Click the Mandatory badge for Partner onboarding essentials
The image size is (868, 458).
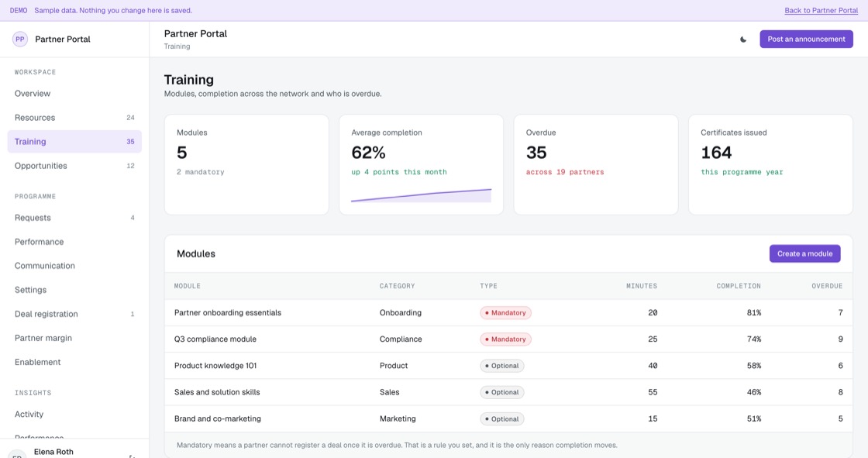coord(505,313)
